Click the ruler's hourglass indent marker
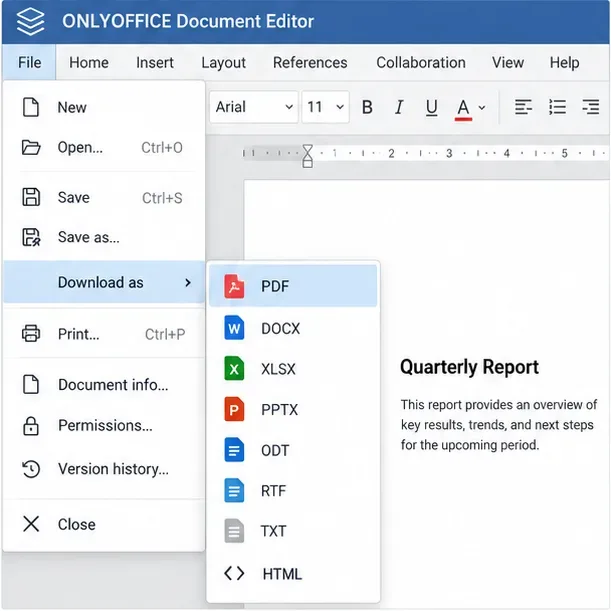This screenshot has width=611, height=611. click(x=307, y=156)
